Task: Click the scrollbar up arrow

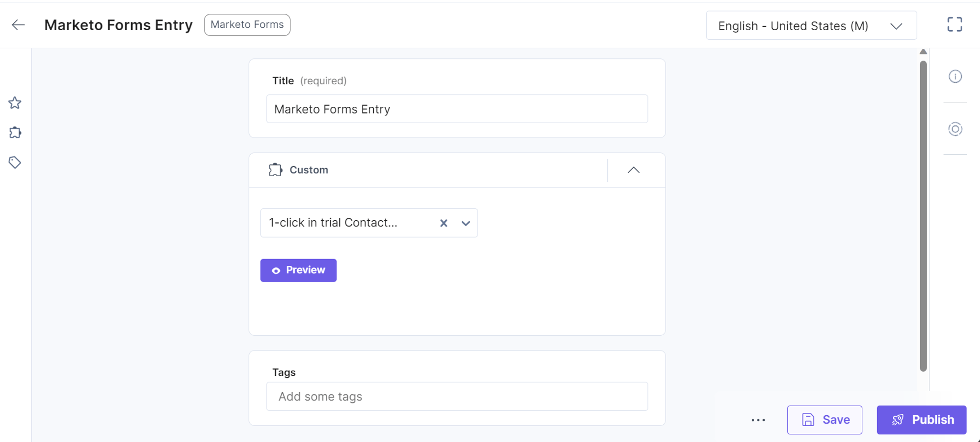Action: coord(924,52)
